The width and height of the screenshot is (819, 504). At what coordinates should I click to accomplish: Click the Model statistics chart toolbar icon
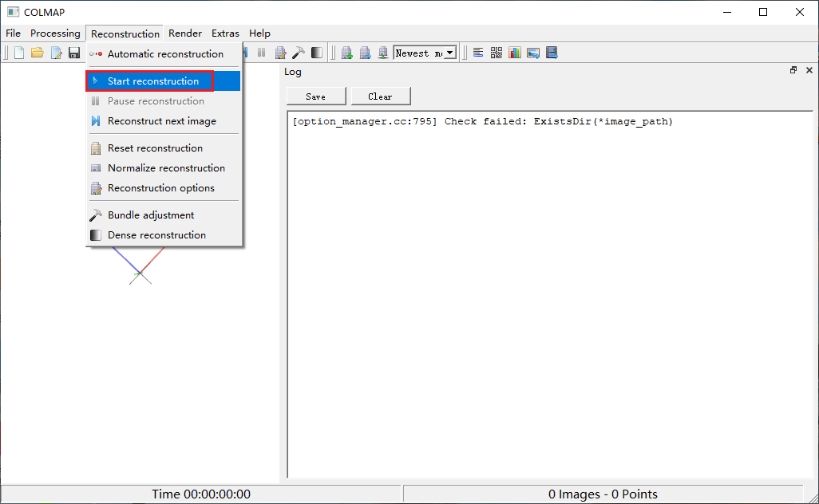tap(515, 53)
